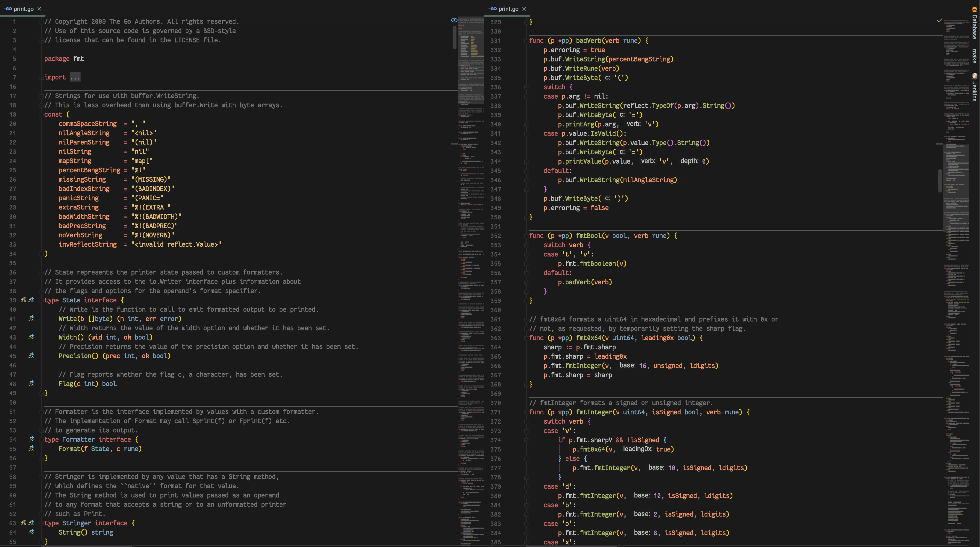Click the left editor's vertical scrollbar thumb

click(x=454, y=37)
